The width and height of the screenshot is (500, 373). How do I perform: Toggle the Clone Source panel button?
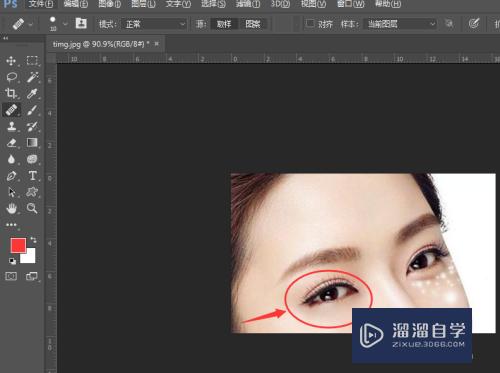(x=81, y=24)
